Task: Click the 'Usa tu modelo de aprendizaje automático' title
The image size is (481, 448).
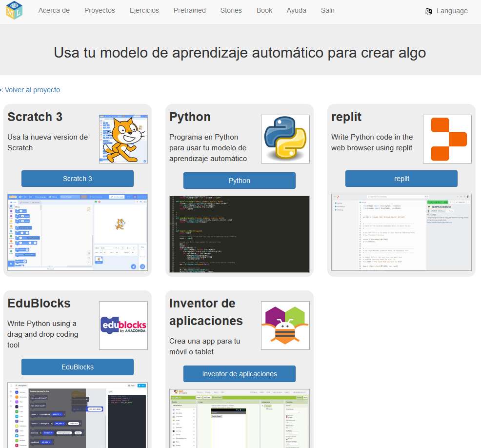Action: point(240,53)
